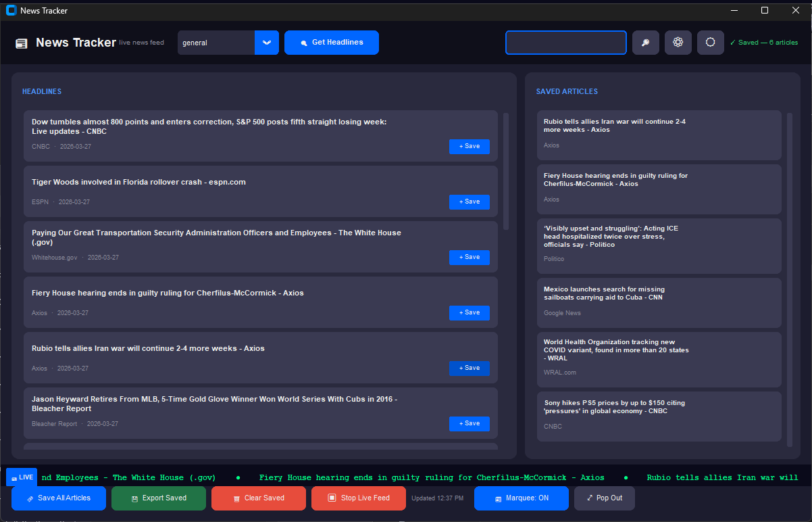
Task: Pop out the window using Pop Out
Action: click(604, 498)
